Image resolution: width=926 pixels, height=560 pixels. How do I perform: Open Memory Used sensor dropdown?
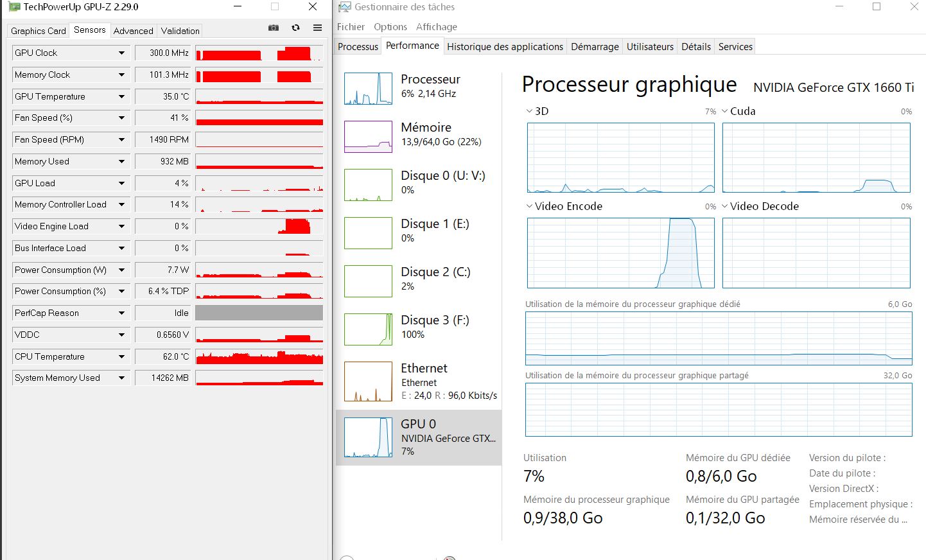point(121,161)
